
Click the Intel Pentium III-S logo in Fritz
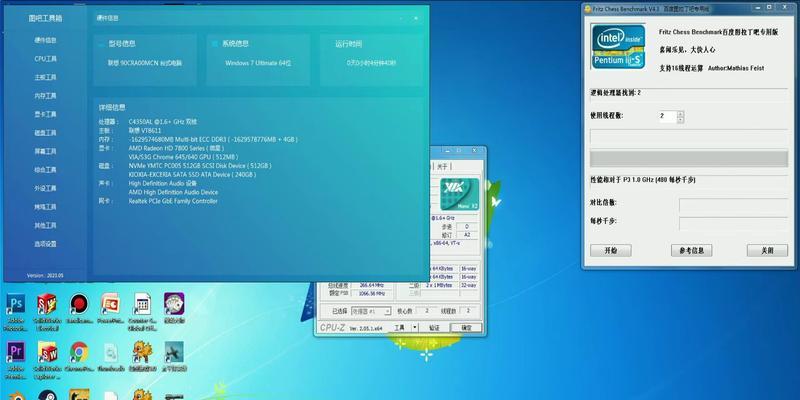[x=618, y=46]
